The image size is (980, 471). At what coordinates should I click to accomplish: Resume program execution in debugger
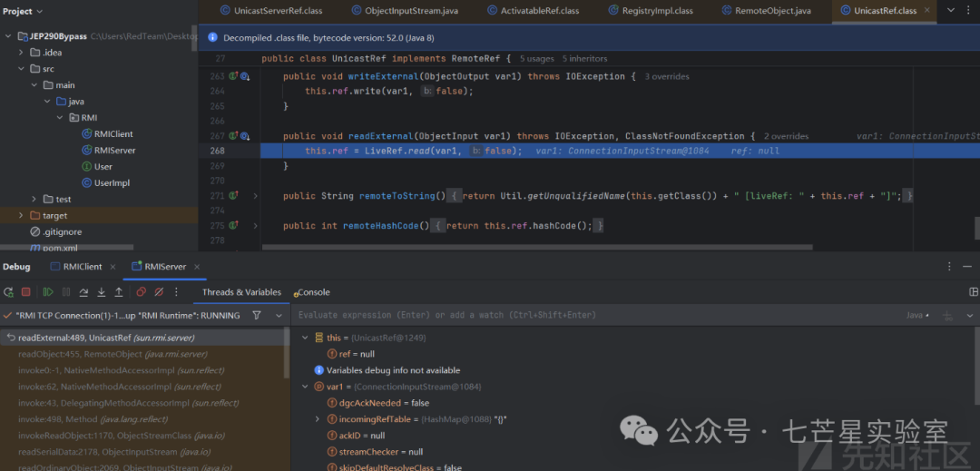47,291
